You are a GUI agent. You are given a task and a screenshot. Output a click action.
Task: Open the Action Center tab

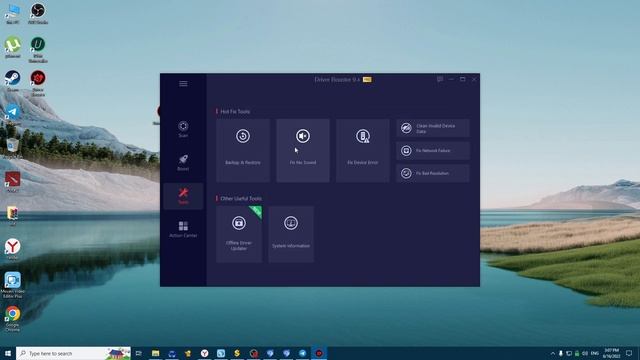pos(183,229)
